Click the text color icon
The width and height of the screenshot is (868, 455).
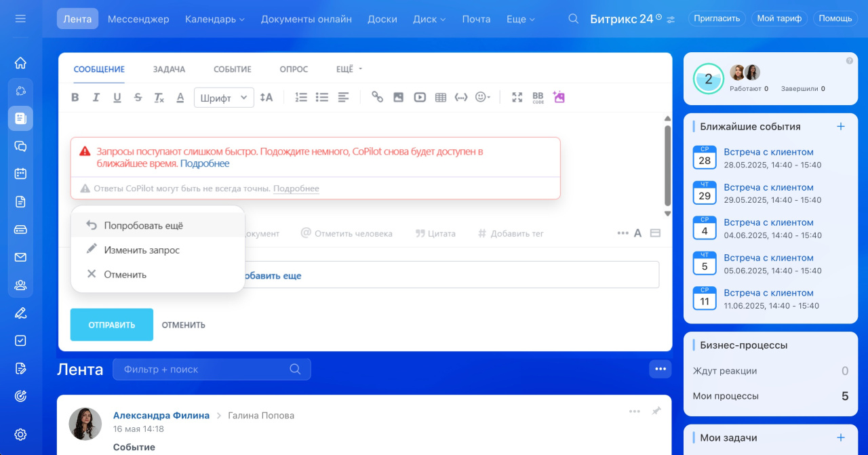[x=180, y=98]
